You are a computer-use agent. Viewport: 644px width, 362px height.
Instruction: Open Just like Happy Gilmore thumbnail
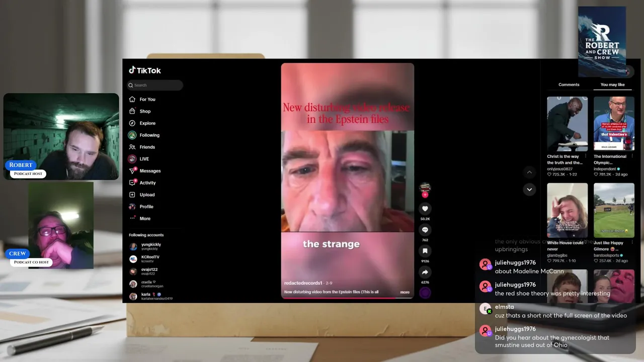(614, 210)
